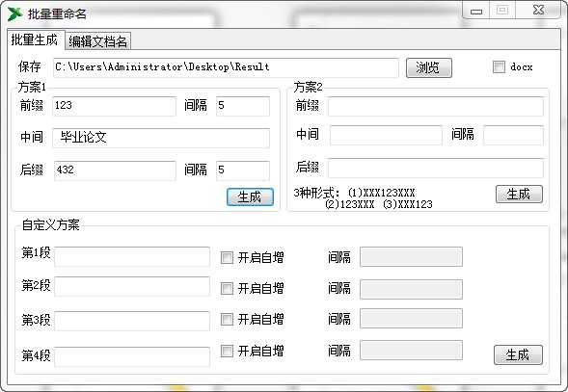
Task: Enable 开启自增 for 第2段
Action: point(227,289)
